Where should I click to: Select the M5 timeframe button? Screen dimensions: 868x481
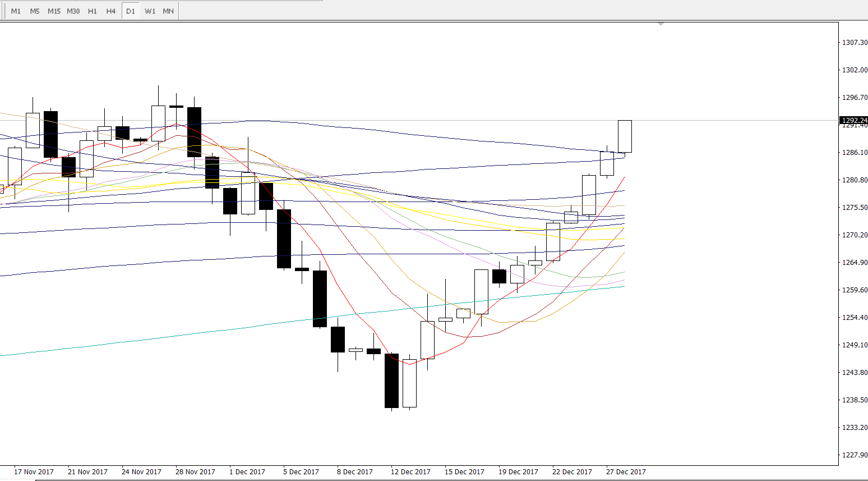(35, 11)
